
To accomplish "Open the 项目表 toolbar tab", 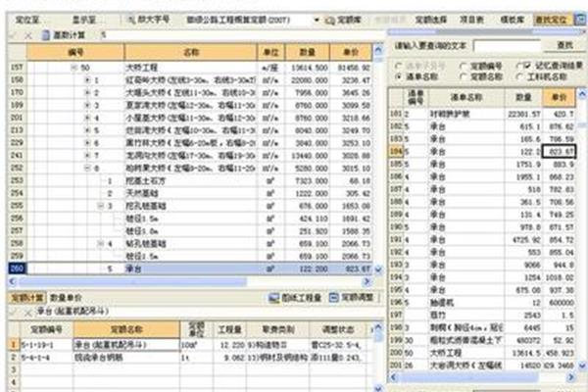I will (471, 20).
